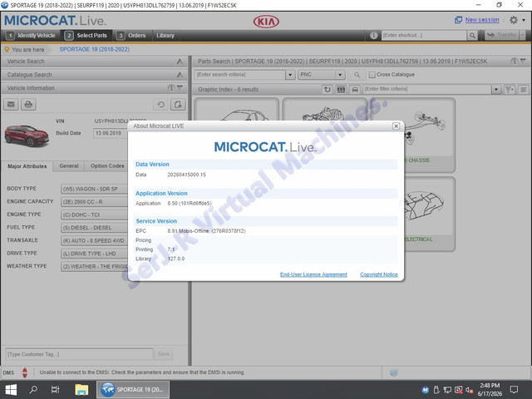
Task: Open the PNC search type dropdown
Action: 322,75
